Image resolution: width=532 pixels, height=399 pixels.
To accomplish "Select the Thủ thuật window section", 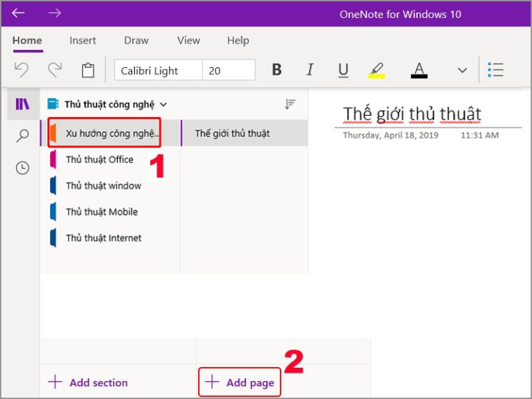I will 111,186.
